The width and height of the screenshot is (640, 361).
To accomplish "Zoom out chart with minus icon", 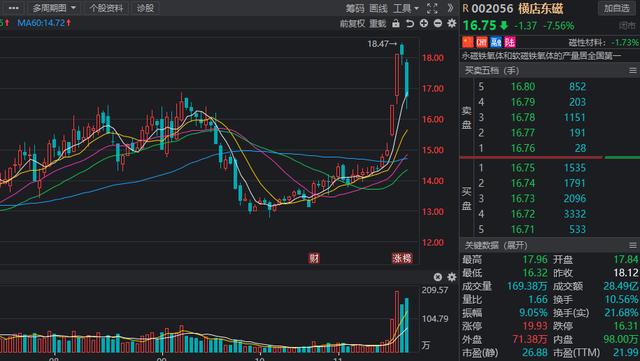I will [x=438, y=23].
